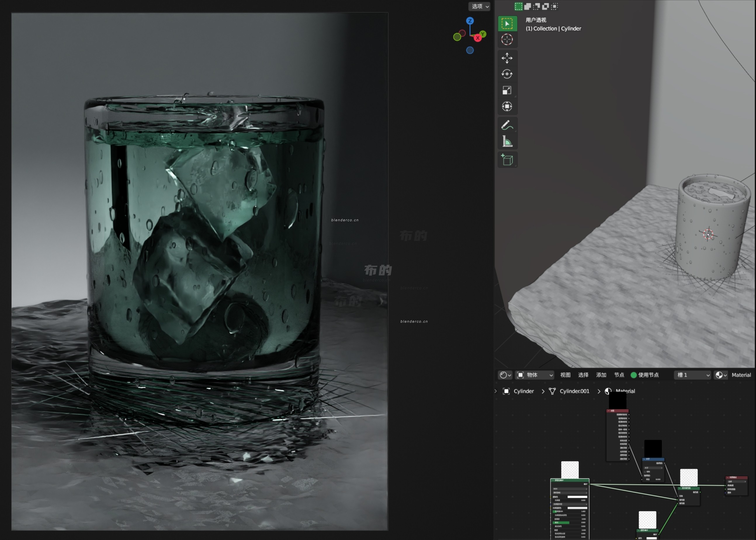Open the 节点 menu
Viewport: 756px width, 540px height.
point(619,375)
